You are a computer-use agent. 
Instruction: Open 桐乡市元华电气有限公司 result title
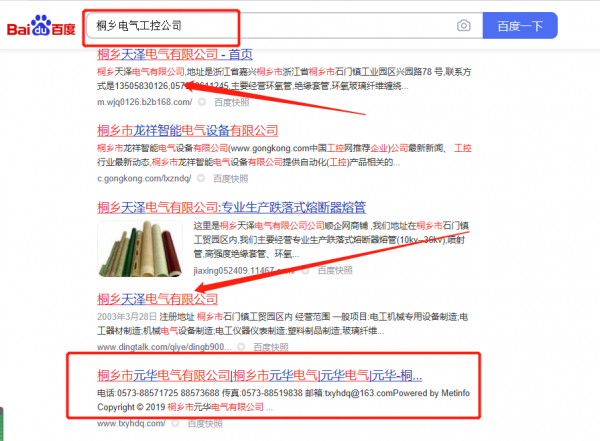click(259, 376)
